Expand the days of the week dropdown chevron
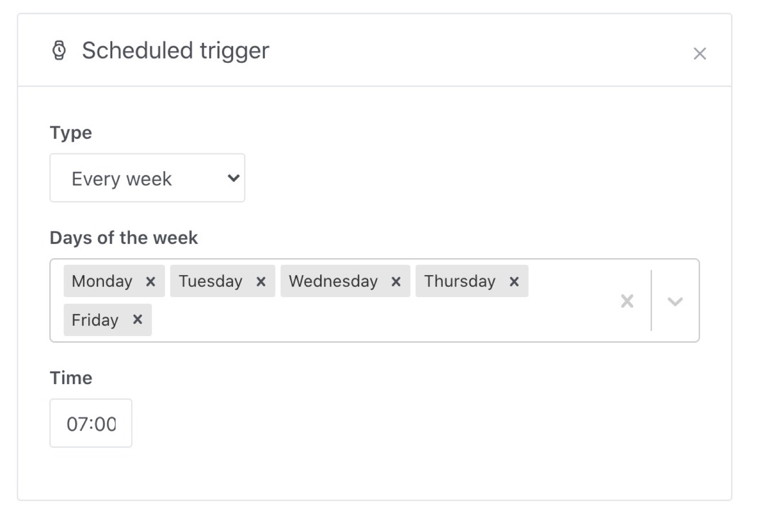761x532 pixels. tap(675, 301)
